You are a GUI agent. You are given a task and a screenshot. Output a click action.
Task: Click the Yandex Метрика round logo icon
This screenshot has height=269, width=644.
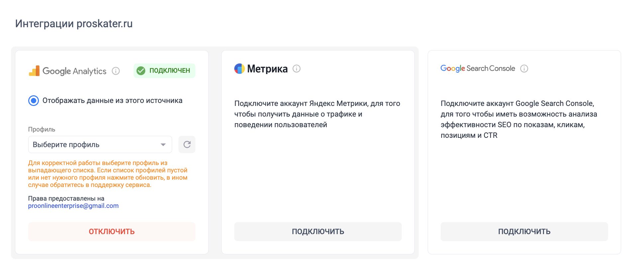tap(240, 68)
